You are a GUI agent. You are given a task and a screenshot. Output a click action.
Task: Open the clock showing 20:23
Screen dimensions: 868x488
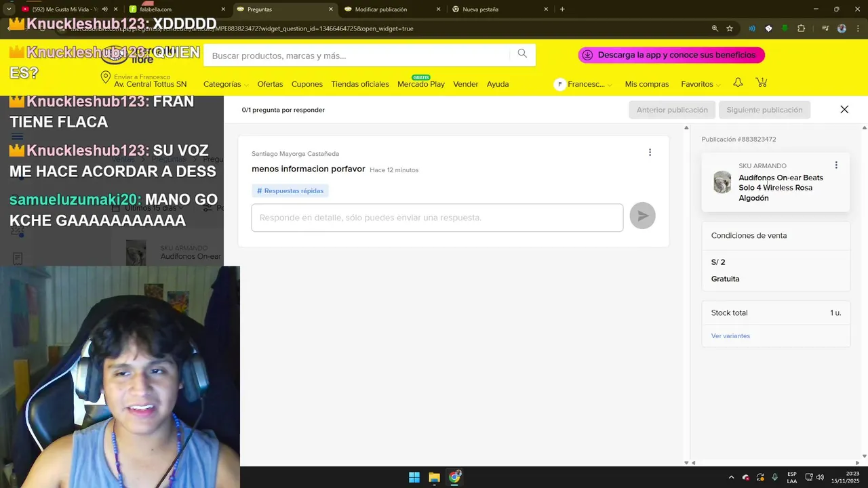click(x=845, y=477)
